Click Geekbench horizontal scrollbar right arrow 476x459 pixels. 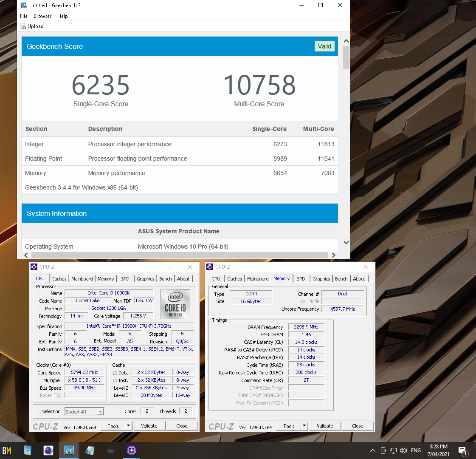(333, 255)
